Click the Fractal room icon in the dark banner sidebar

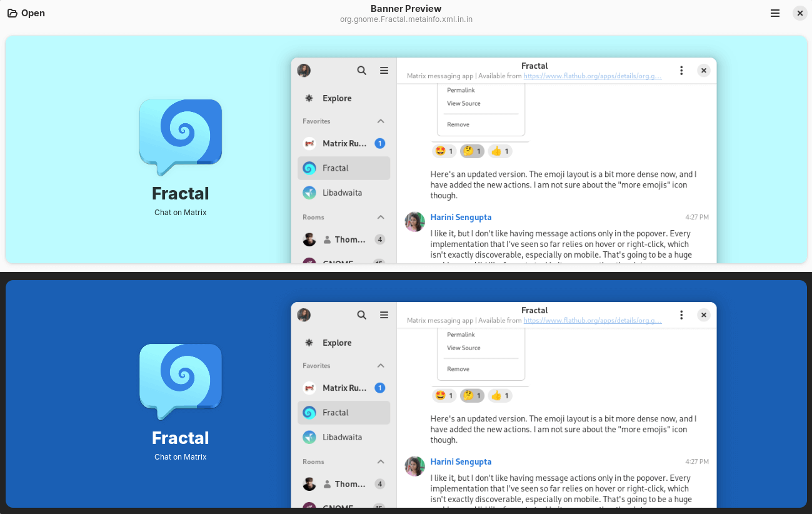(x=309, y=413)
